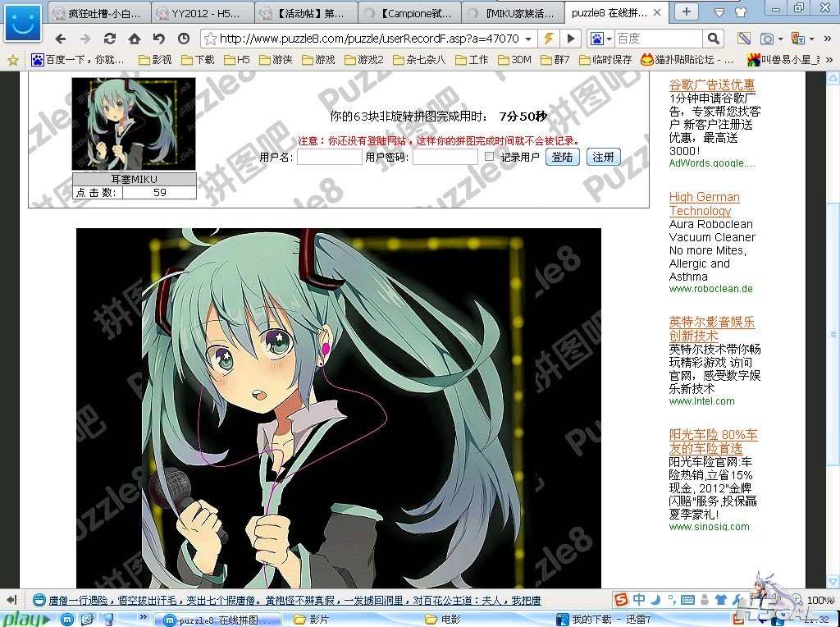This screenshot has height=627, width=840.
Task: Click the play arrow next to address bar
Action: 571,39
